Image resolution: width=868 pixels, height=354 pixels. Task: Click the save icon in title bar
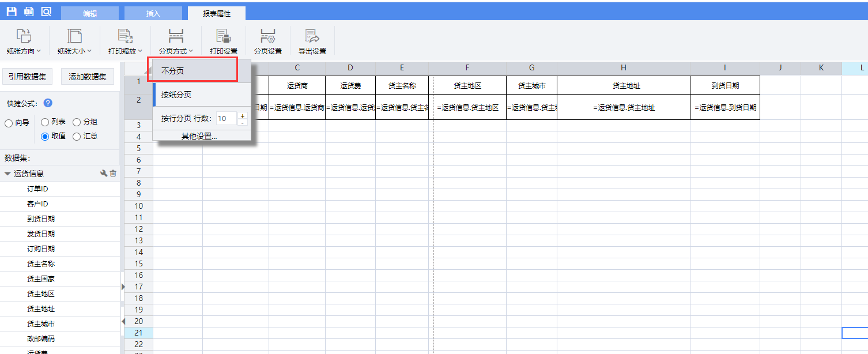[12, 12]
